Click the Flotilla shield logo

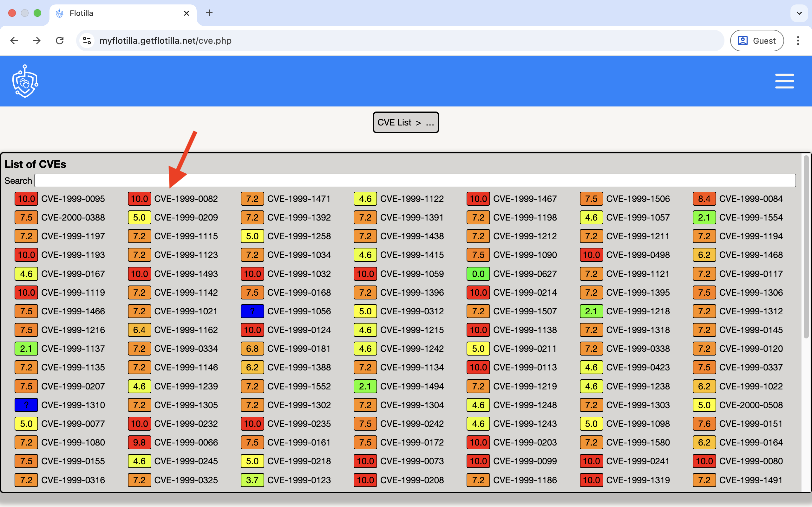pos(25,81)
